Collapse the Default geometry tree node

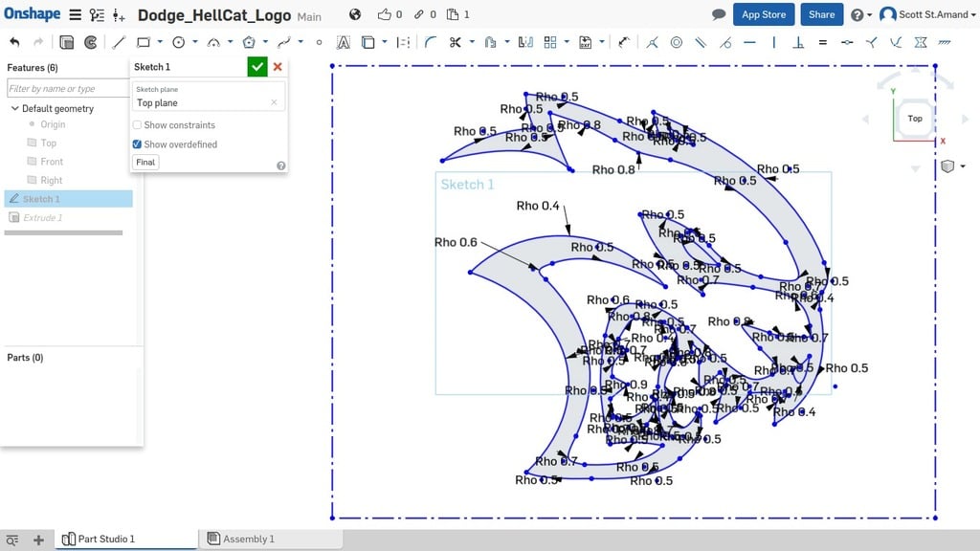coord(14,109)
